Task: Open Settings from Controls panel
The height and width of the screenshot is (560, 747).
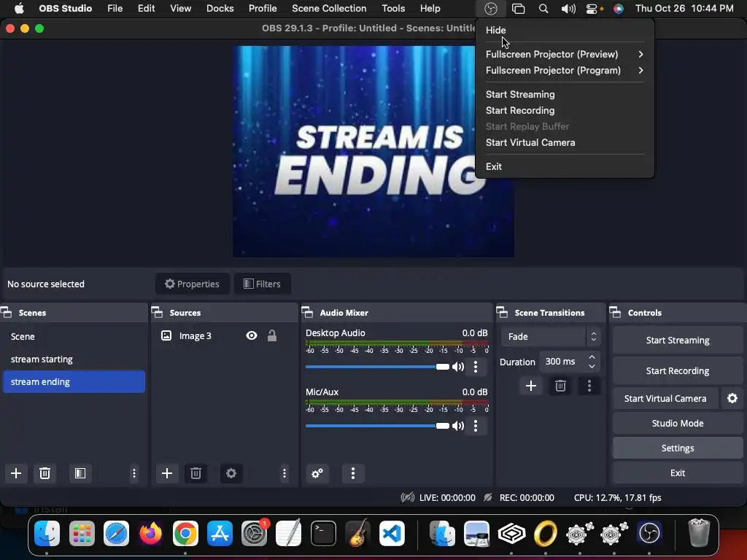Action: [678, 448]
